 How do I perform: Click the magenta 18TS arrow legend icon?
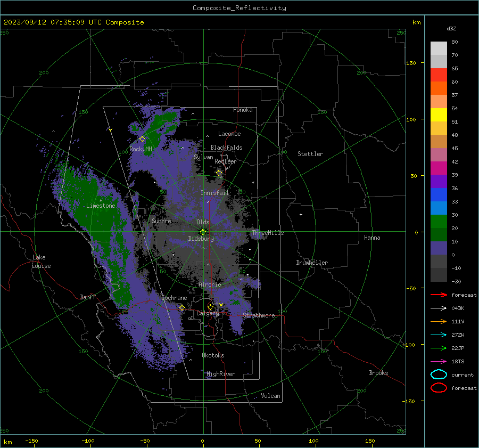[439, 362]
